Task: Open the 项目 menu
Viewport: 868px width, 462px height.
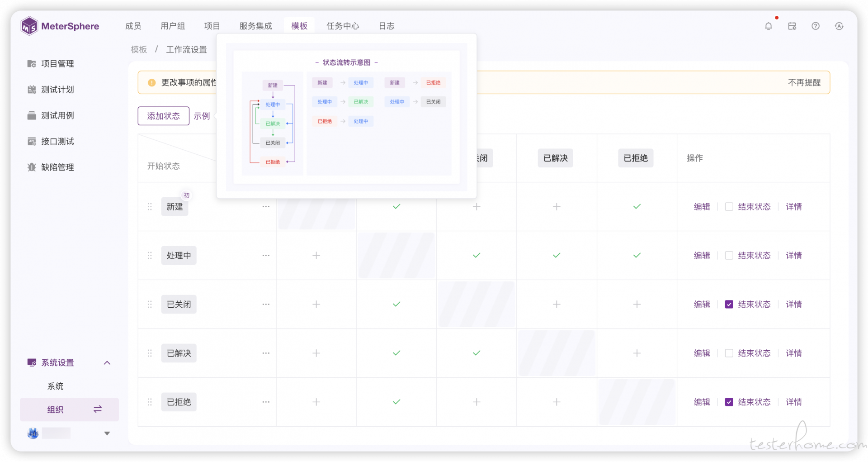Action: [212, 26]
